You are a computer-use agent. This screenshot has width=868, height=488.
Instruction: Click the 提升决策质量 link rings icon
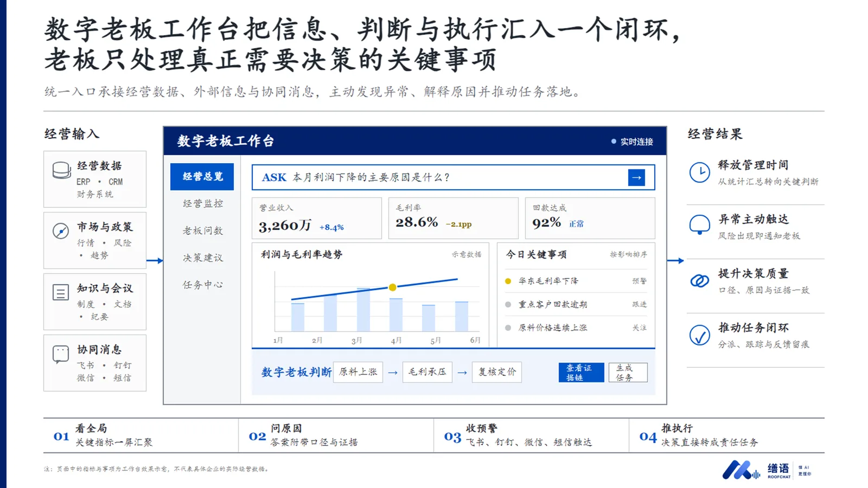pyautogui.click(x=700, y=281)
